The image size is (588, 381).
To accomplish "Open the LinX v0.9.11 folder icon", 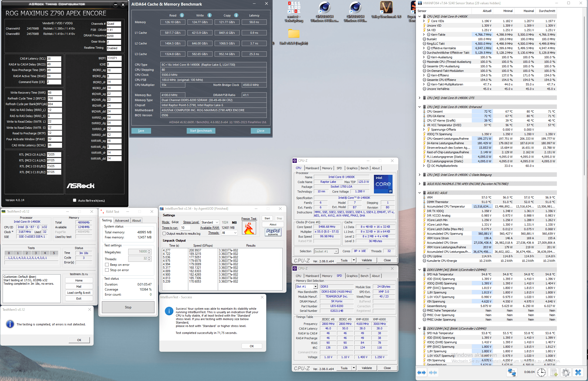I will (x=294, y=37).
